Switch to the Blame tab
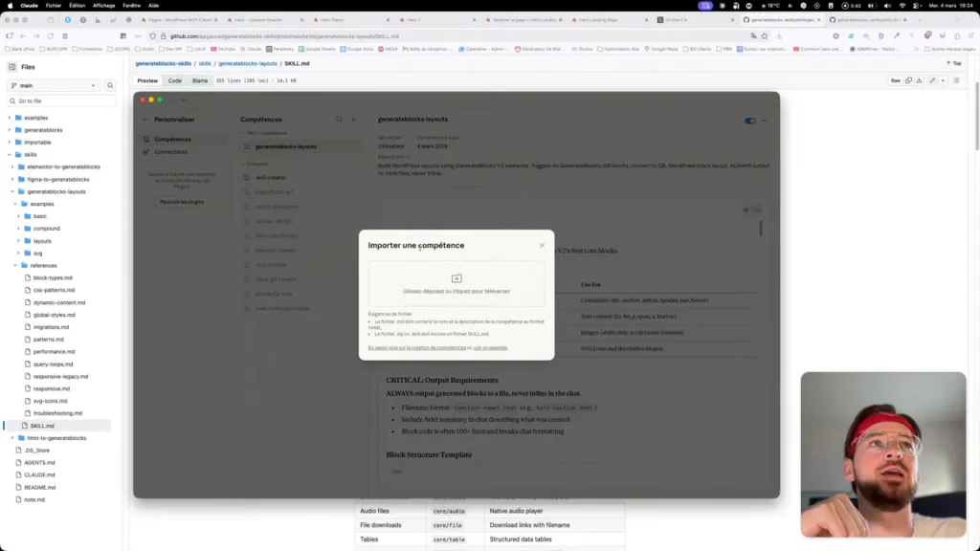980x551 pixels. (x=200, y=80)
